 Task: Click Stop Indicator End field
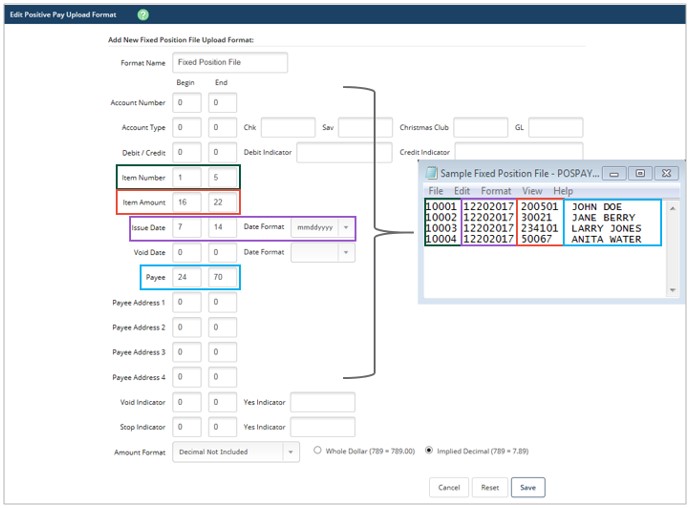(x=222, y=427)
